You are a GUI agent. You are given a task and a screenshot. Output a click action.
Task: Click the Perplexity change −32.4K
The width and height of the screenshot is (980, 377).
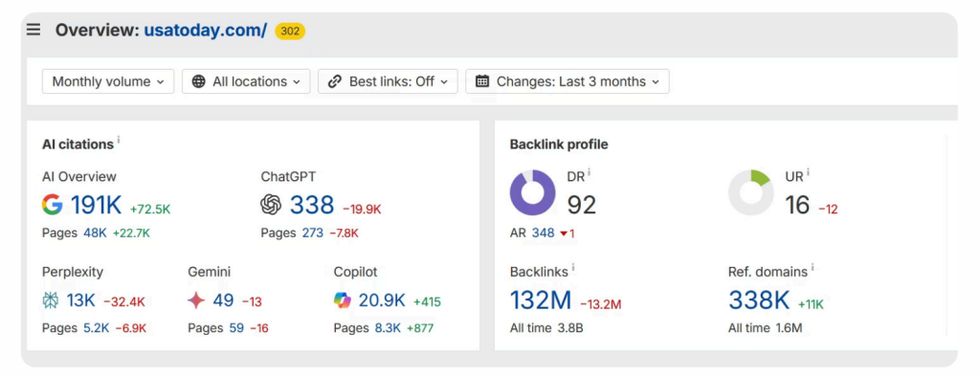click(123, 302)
